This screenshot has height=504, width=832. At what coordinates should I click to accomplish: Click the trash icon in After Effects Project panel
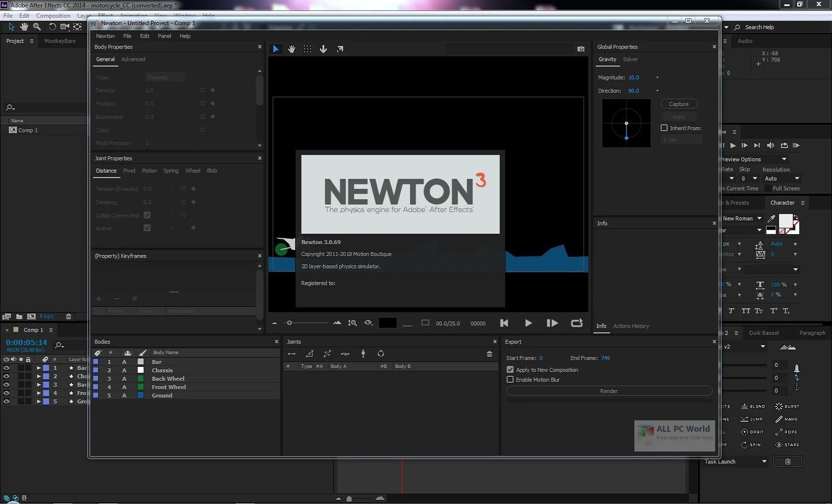(68, 316)
